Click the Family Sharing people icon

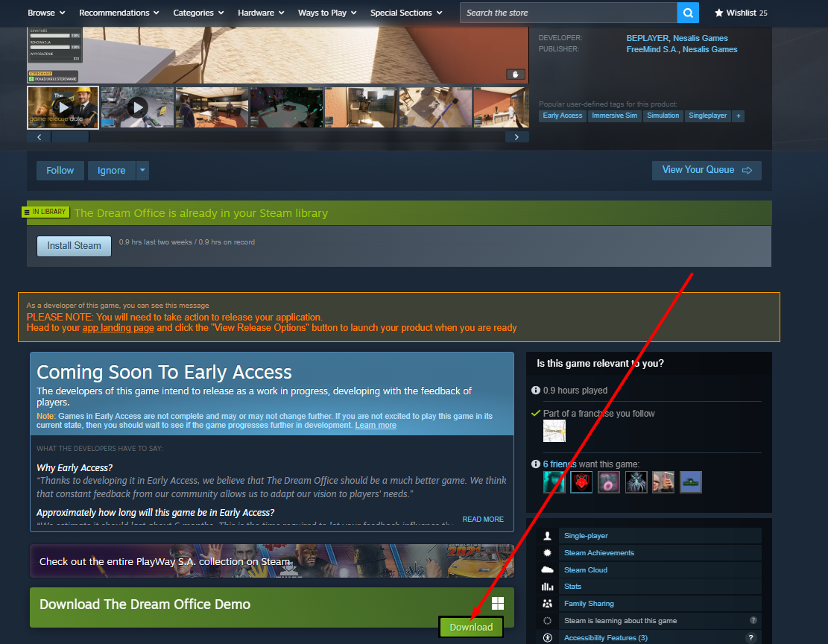click(547, 603)
